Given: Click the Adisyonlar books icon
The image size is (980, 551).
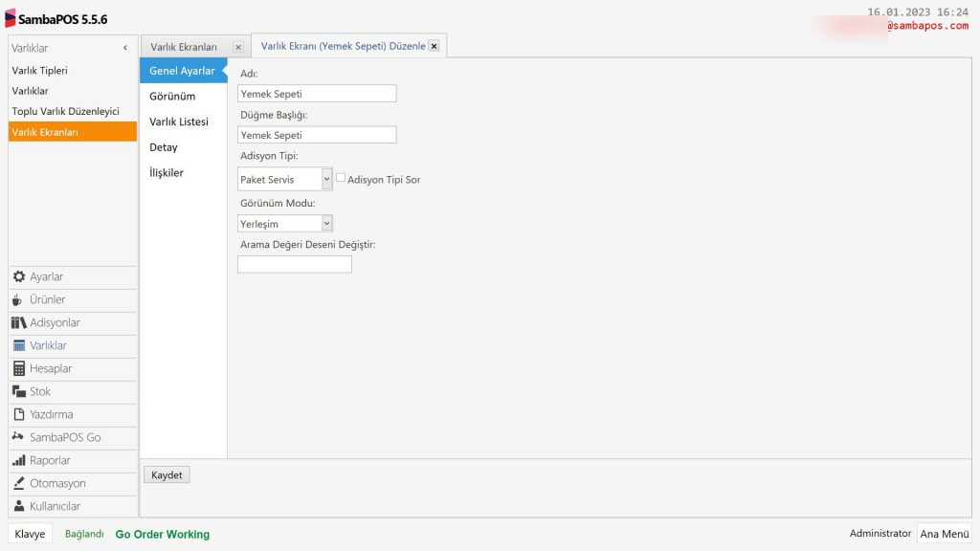Looking at the screenshot, I should click(x=19, y=322).
